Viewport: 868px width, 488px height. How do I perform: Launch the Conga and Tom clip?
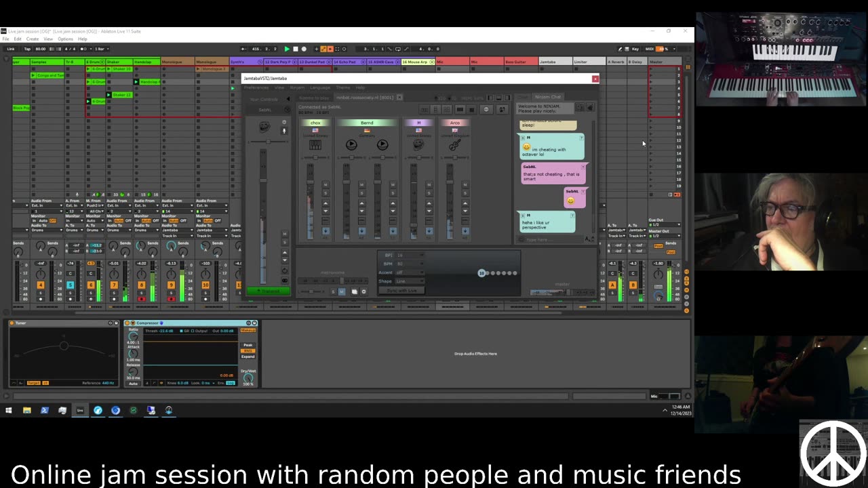(x=33, y=75)
